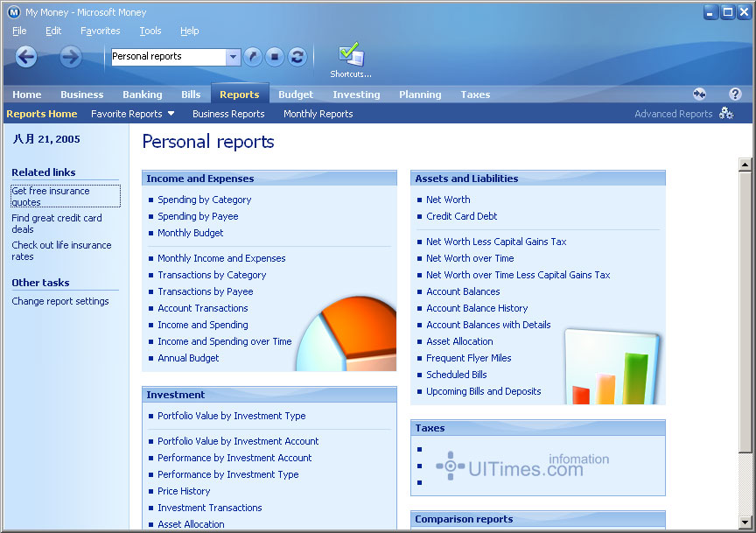The image size is (756, 533).
Task: Open Account Transactions report
Action: point(202,308)
